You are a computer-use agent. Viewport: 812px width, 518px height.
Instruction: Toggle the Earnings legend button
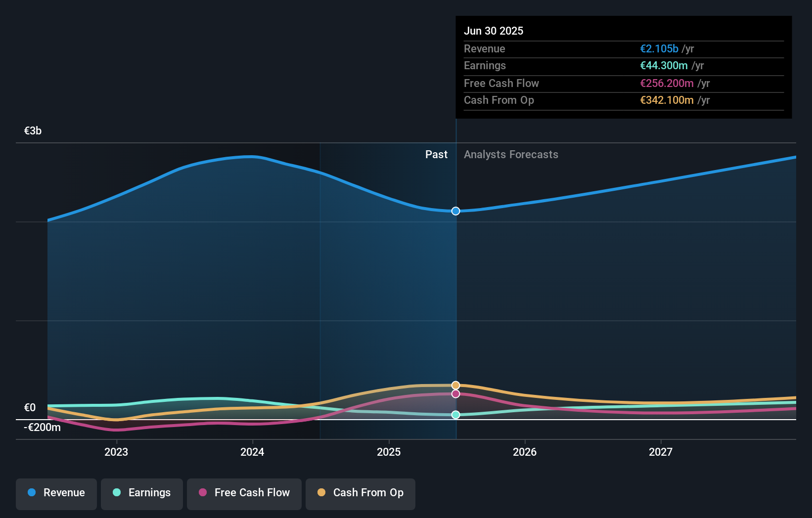coord(142,493)
